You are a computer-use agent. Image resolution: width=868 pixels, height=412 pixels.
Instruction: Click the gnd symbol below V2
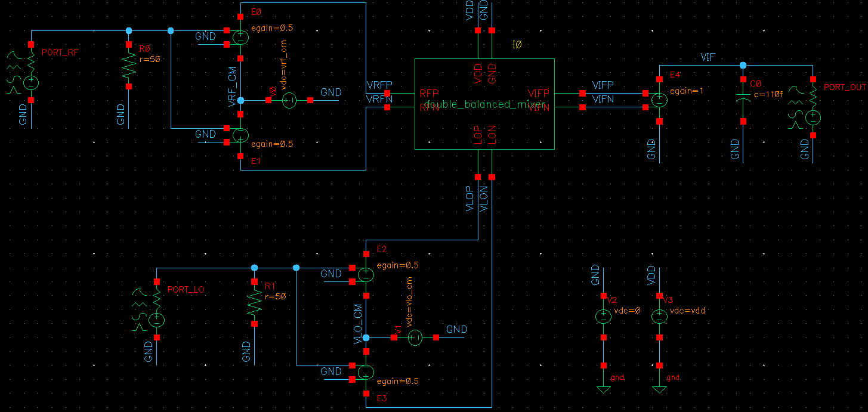point(603,389)
